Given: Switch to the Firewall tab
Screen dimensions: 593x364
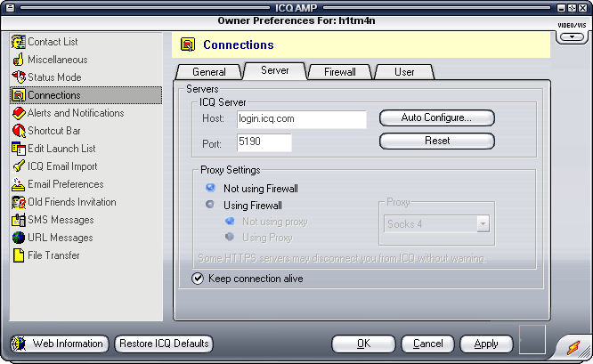Looking at the screenshot, I should (339, 71).
